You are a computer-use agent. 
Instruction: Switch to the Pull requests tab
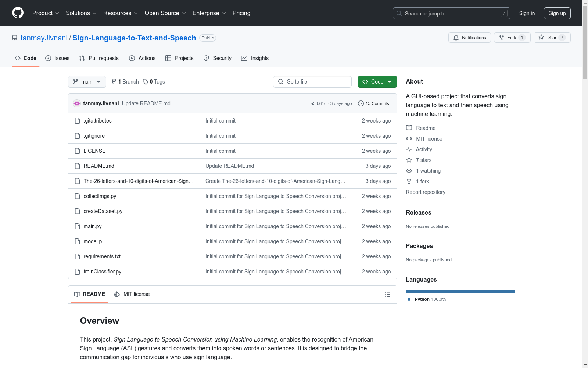(99, 58)
